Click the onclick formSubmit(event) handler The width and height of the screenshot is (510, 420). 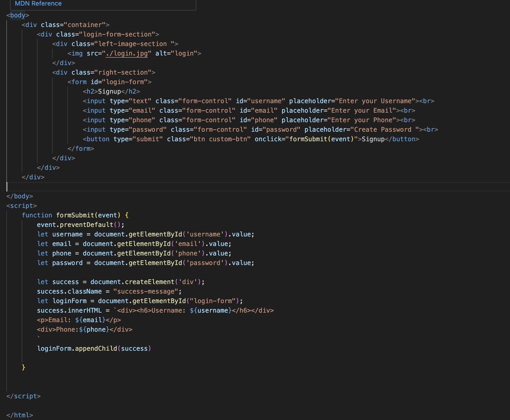coord(306,139)
